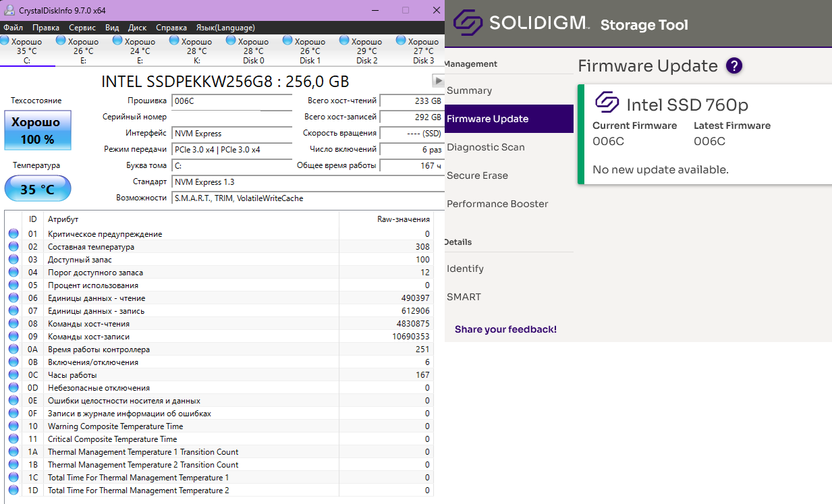The width and height of the screenshot is (832, 504).
Task: Click status icon for Единицы данных - чтение row
Action: pyautogui.click(x=13, y=298)
